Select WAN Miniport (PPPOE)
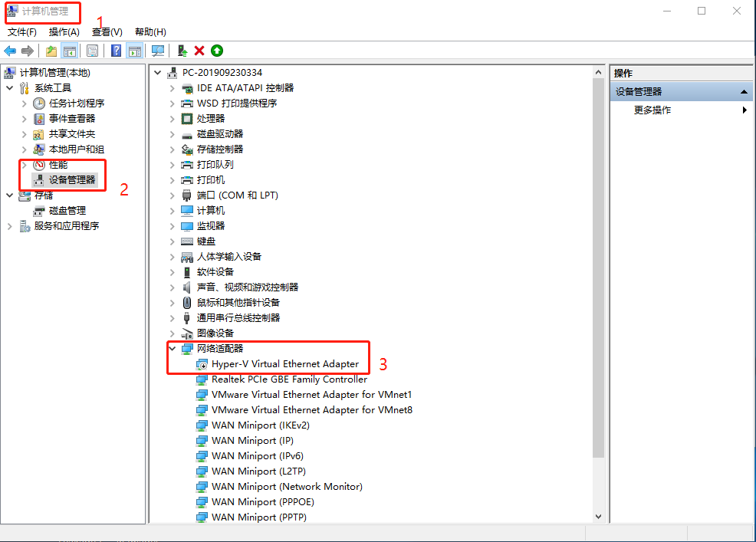756x542 pixels. click(x=263, y=502)
